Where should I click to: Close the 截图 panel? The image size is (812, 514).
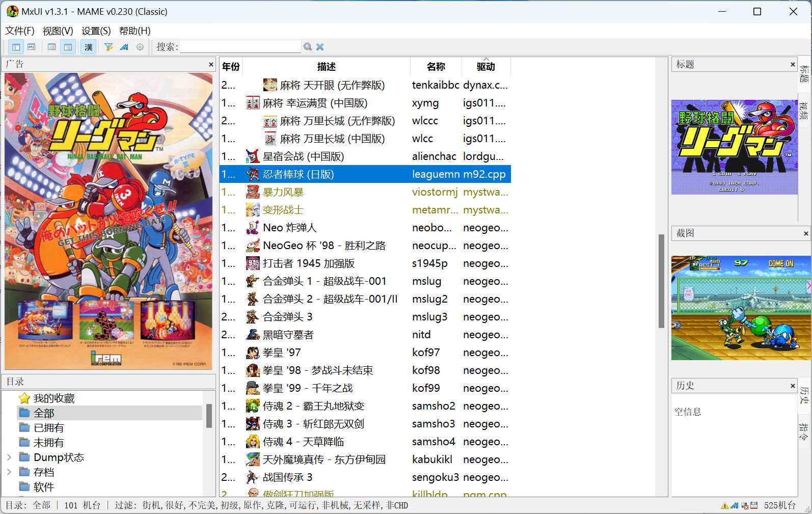pyautogui.click(x=806, y=233)
